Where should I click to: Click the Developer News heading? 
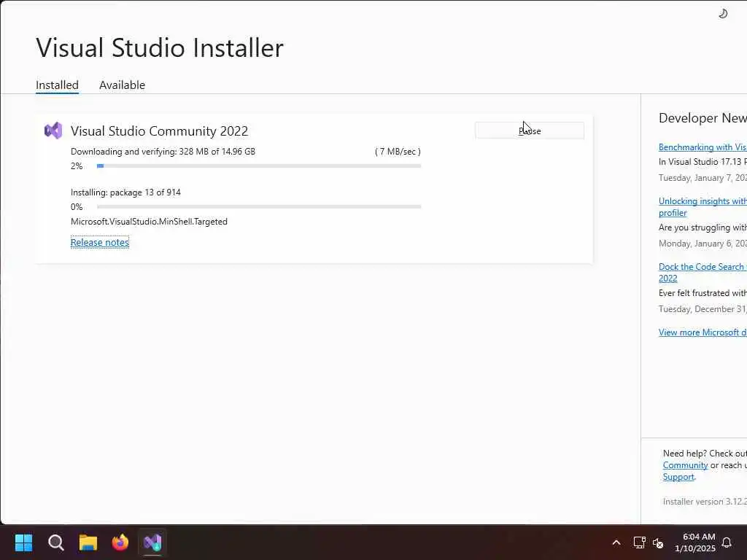[x=703, y=118]
